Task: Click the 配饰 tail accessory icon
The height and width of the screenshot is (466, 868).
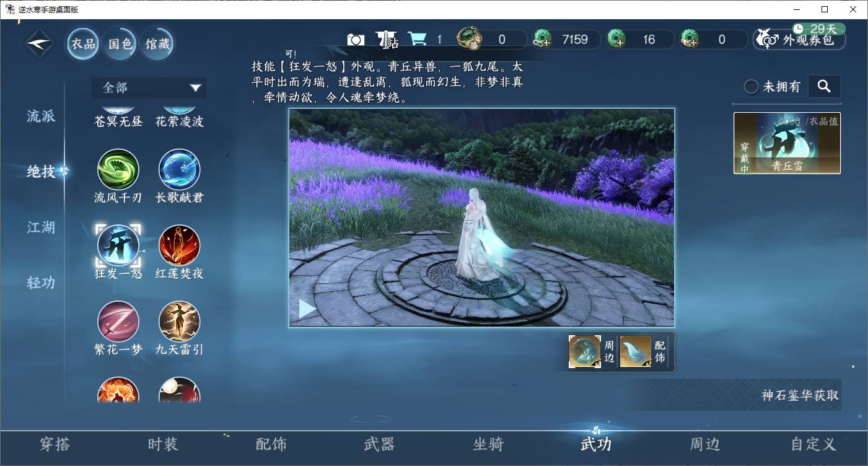Action: (x=636, y=352)
